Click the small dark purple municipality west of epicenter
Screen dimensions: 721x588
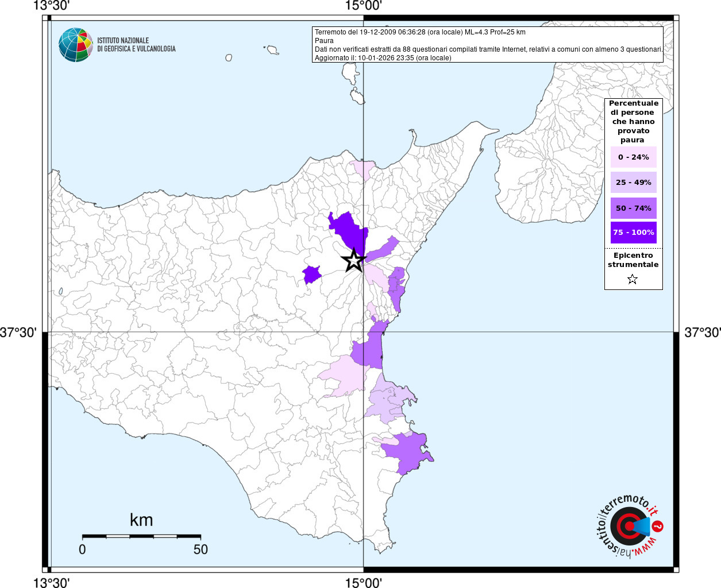[311, 274]
